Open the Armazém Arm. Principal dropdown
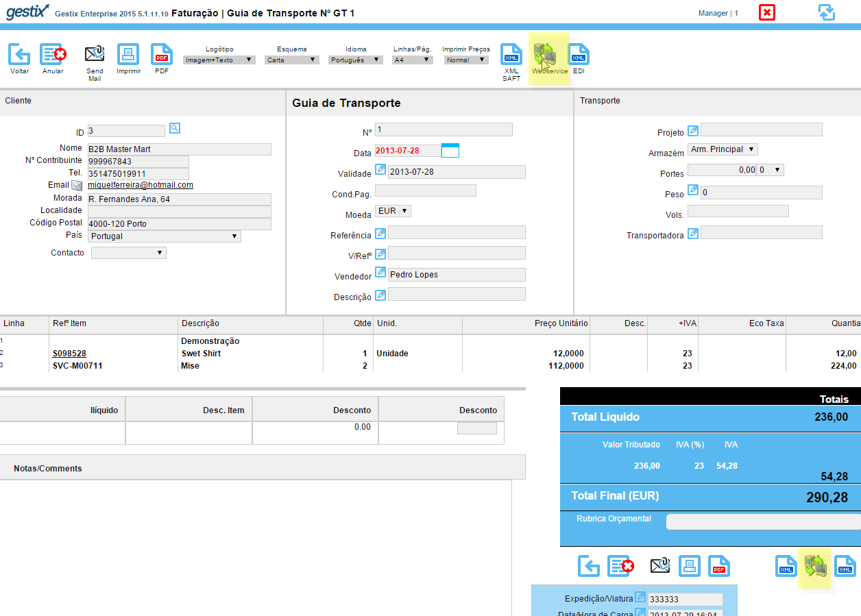The width and height of the screenshot is (861, 616). point(723,149)
